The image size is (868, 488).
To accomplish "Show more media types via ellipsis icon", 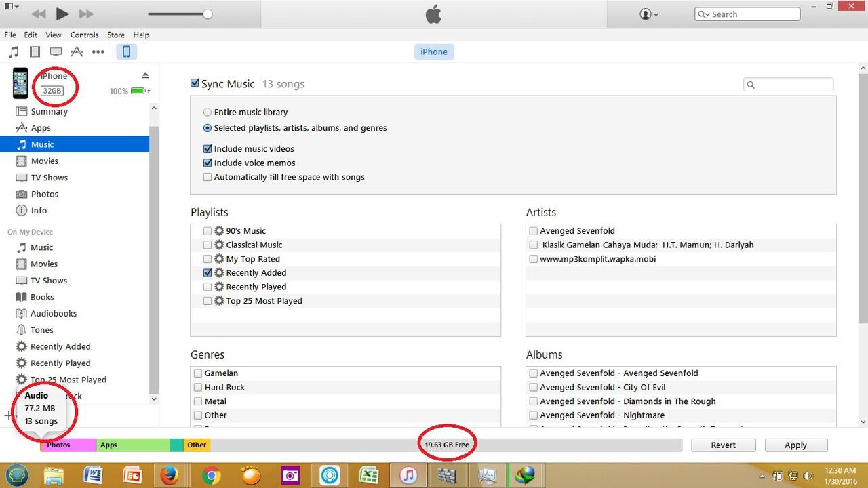I will click(98, 52).
